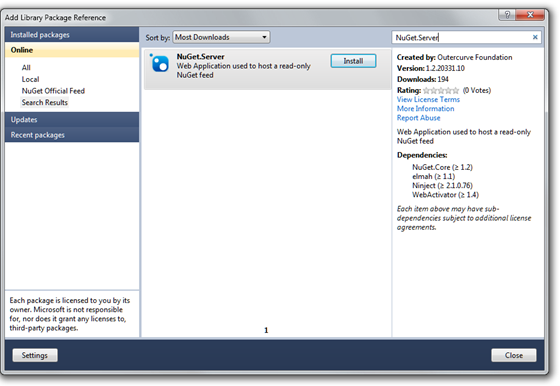Select the Online section header
560x386 pixels.
tap(72, 50)
